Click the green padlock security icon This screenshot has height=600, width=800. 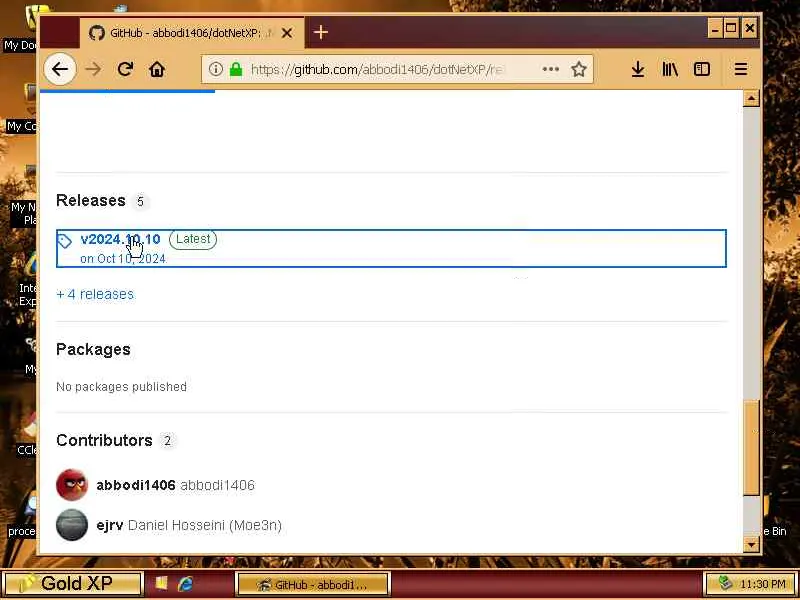pyautogui.click(x=236, y=69)
